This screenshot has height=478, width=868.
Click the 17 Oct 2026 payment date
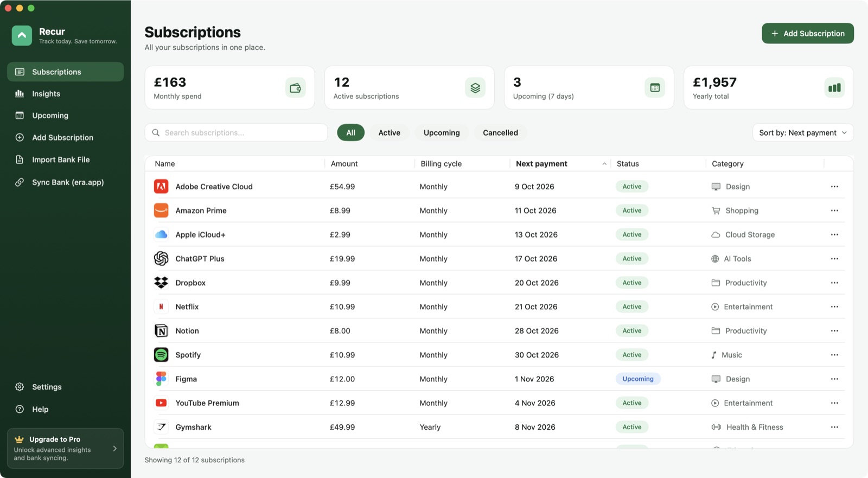pos(536,259)
